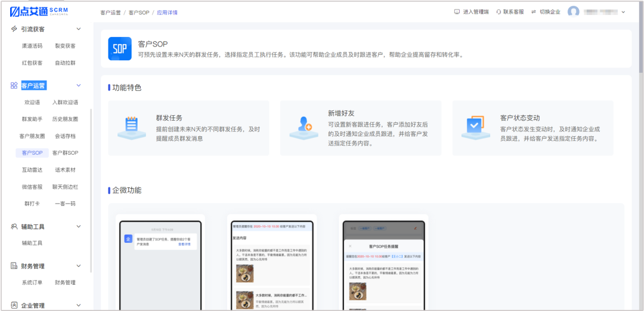Open 自动拉群 menu item

click(66, 63)
